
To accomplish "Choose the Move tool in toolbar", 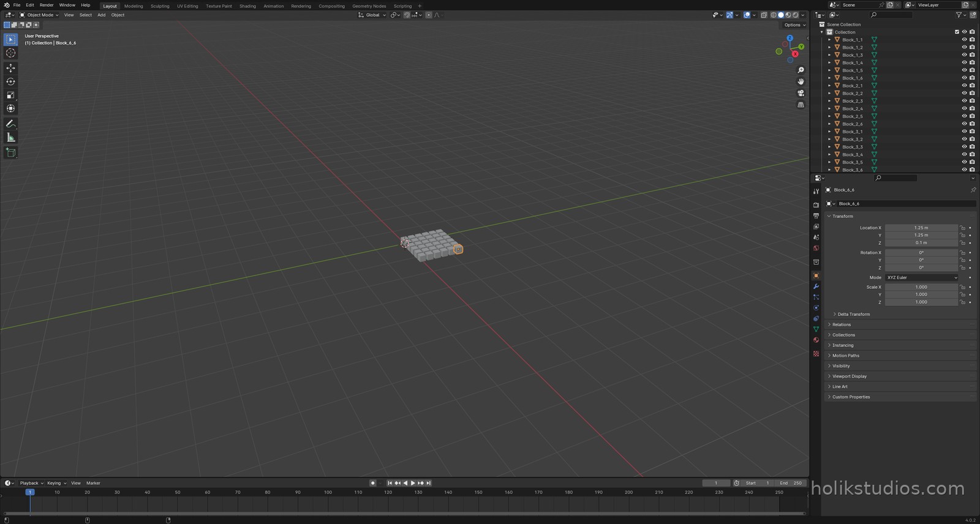I will point(10,68).
